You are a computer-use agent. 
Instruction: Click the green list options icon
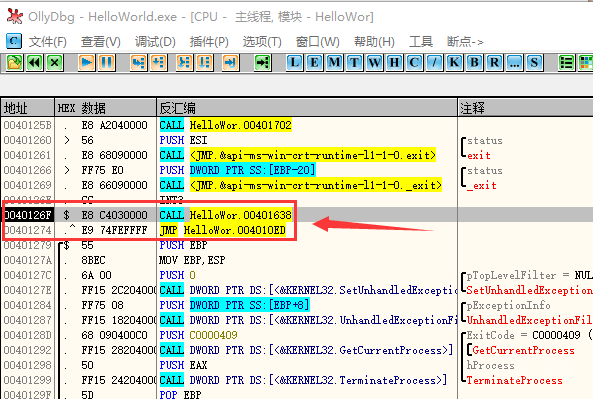567,62
